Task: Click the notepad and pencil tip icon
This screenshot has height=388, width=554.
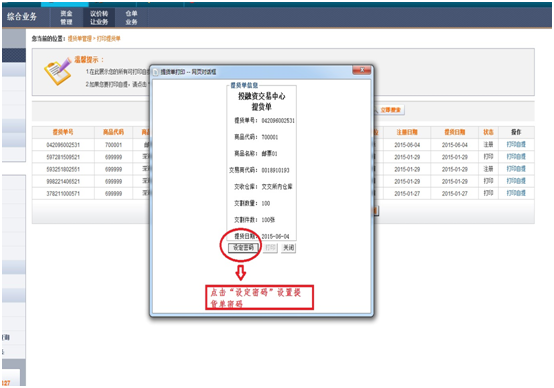Action: coord(58,71)
